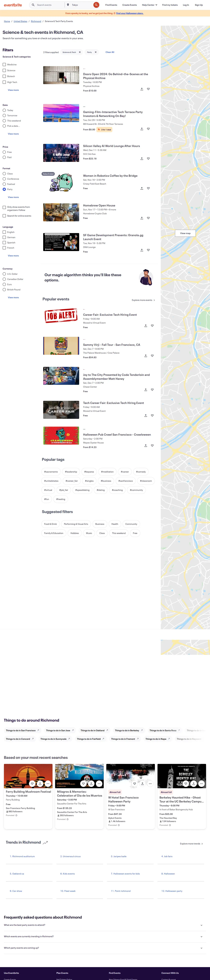Open the Eventbrite home logo
Screen dimensions: 210x980
coord(13,5)
